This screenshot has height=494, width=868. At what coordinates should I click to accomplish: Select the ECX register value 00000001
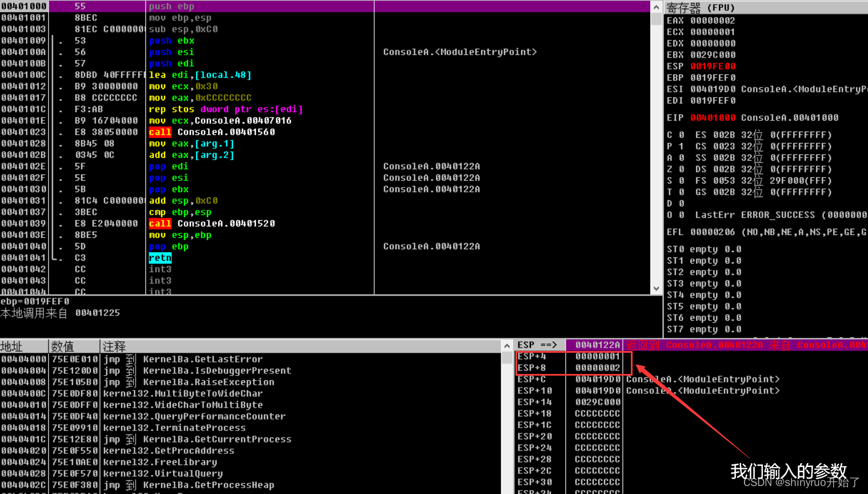click(713, 32)
